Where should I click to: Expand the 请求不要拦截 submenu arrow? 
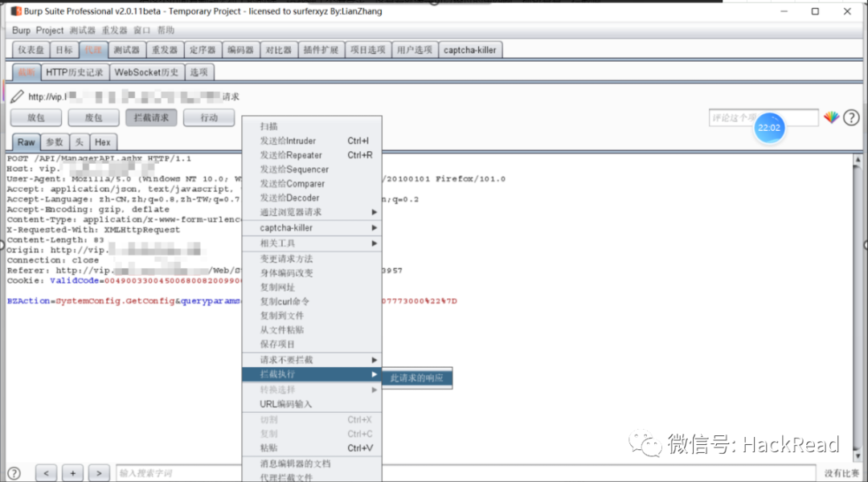pyautogui.click(x=375, y=360)
